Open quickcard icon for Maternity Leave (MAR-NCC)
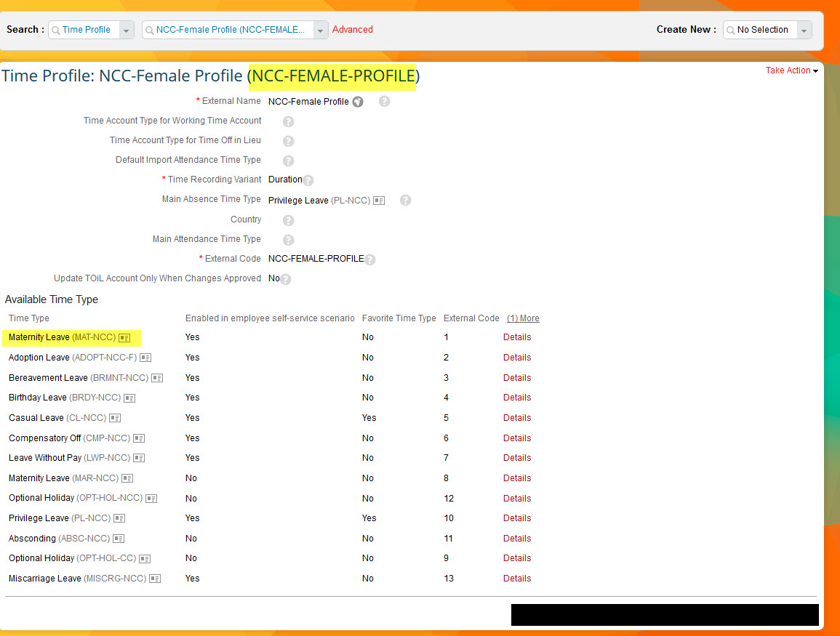The width and height of the screenshot is (840, 636). [127, 478]
